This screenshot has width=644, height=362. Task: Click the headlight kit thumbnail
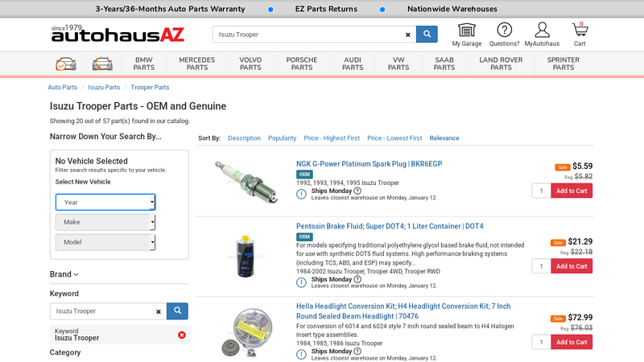coord(247,332)
